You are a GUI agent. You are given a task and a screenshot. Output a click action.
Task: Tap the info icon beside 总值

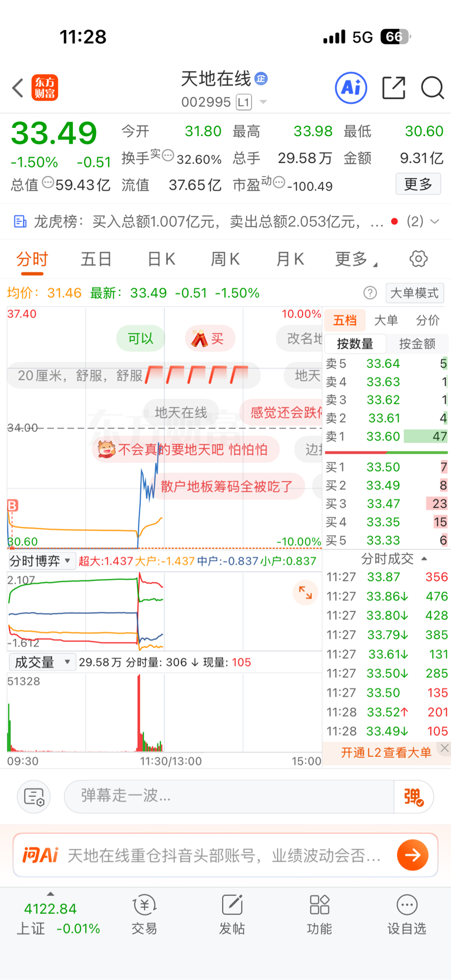(x=48, y=182)
